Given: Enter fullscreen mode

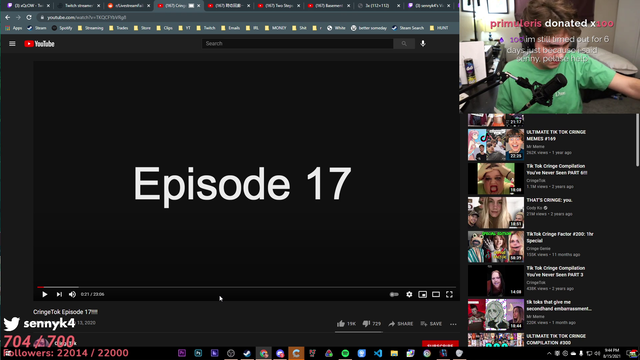Looking at the screenshot, I should pos(449,294).
